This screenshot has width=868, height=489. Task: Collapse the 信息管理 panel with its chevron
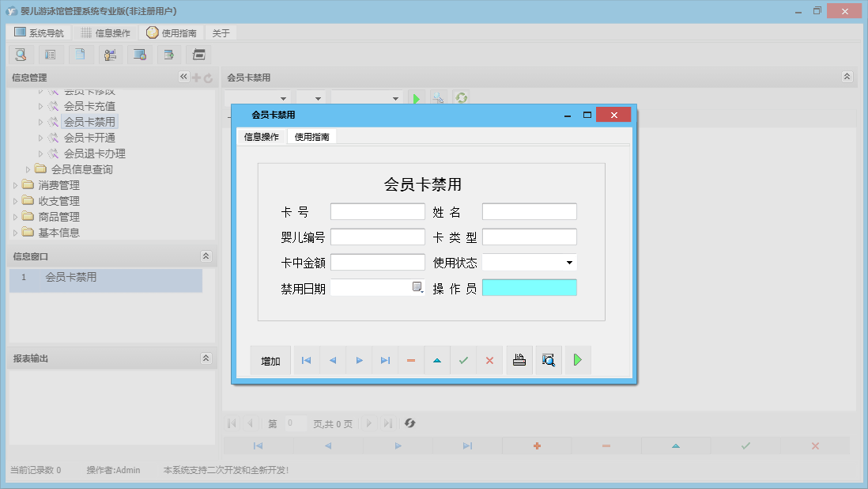pyautogui.click(x=183, y=77)
